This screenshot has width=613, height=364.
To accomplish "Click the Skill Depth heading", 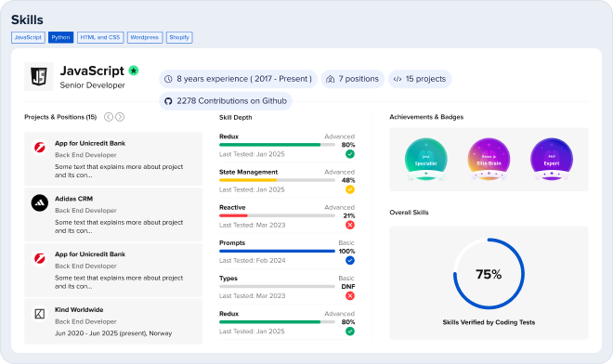I will pos(235,117).
